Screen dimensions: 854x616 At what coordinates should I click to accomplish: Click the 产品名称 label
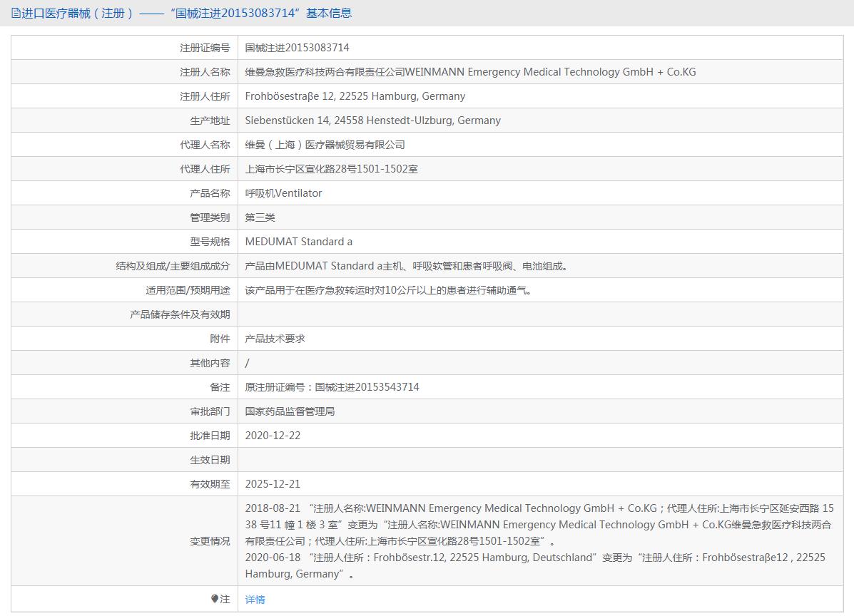(210, 193)
